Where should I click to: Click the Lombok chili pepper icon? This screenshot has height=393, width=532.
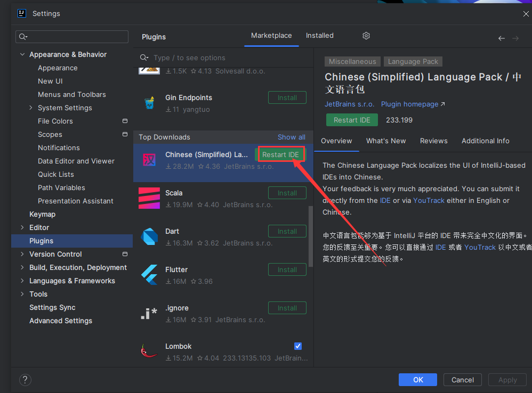tap(149, 351)
